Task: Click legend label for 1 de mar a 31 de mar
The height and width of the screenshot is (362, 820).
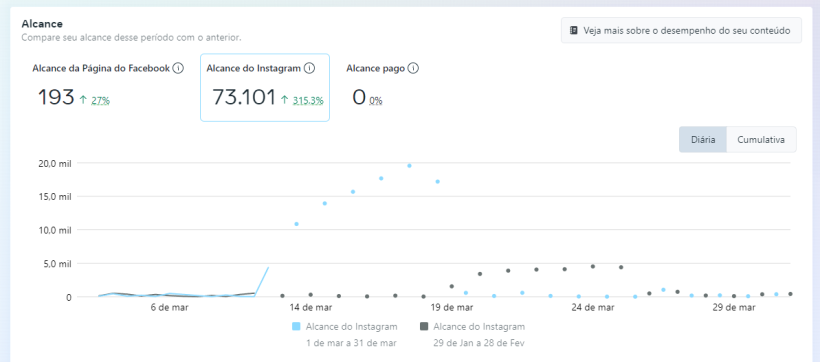Action: click(x=351, y=343)
